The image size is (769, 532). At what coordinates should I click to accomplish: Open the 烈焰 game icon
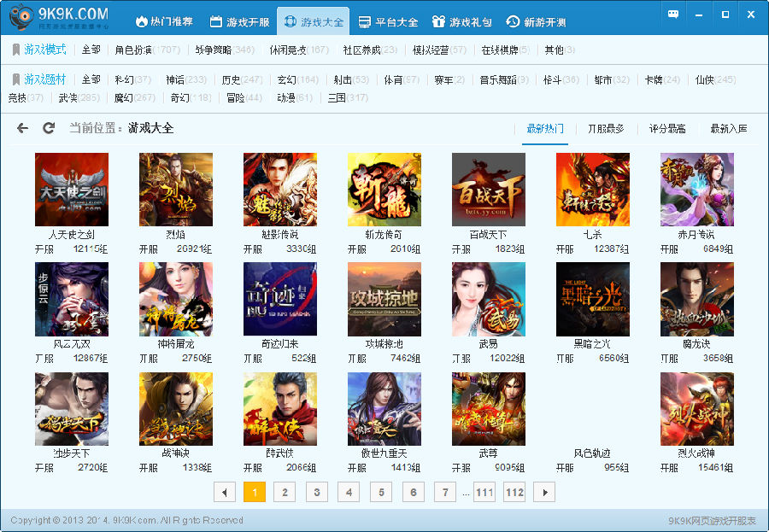pyautogui.click(x=176, y=190)
